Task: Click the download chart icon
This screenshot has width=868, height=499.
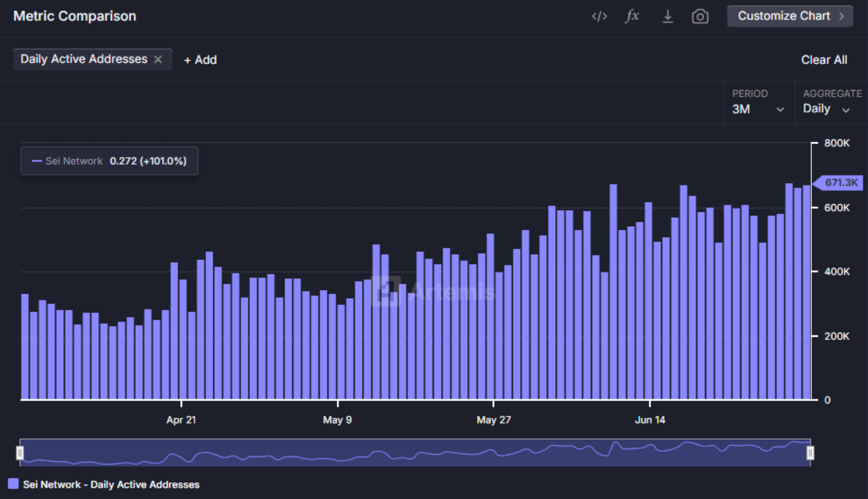Action: (x=667, y=16)
